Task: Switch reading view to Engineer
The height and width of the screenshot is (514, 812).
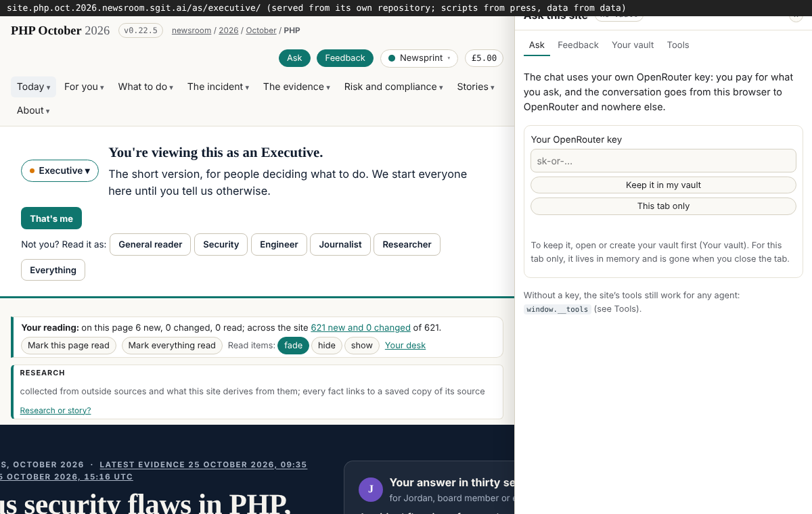Action: tap(279, 244)
